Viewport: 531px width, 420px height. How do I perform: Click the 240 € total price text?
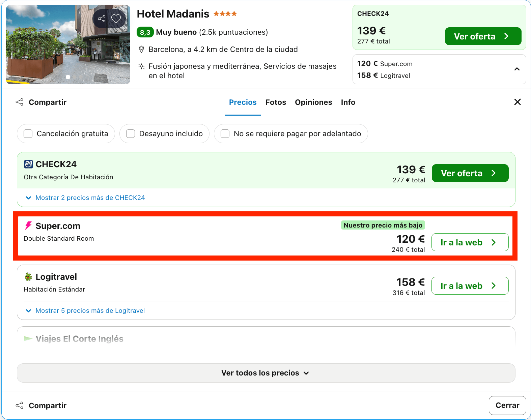408,249
